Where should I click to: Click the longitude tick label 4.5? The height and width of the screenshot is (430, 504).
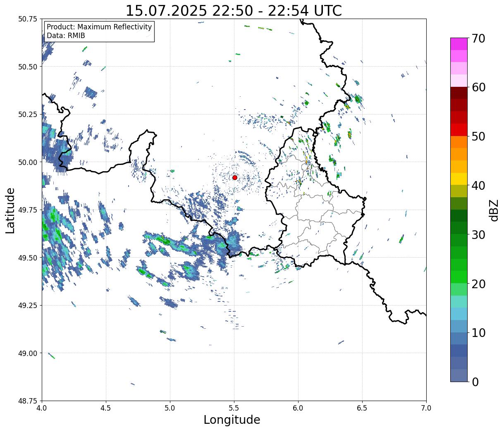[106, 408]
